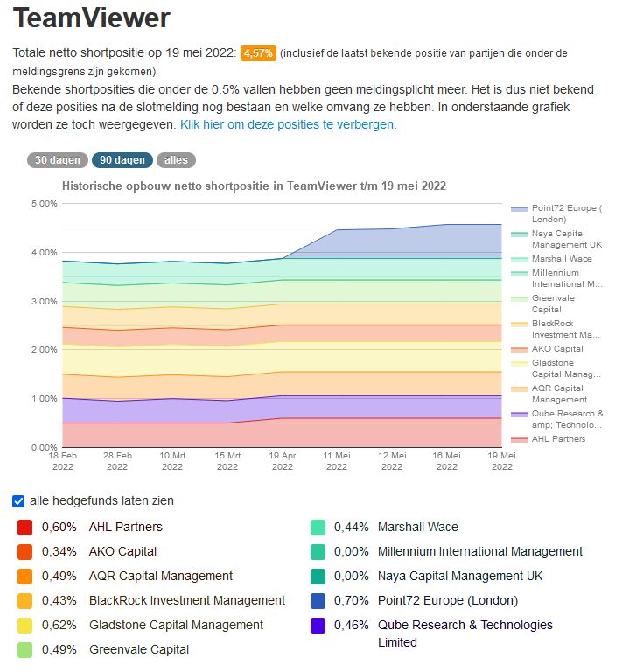The height and width of the screenshot is (672, 622).
Task: Click the 16 Mei 2022 axis label
Action: pos(447,461)
